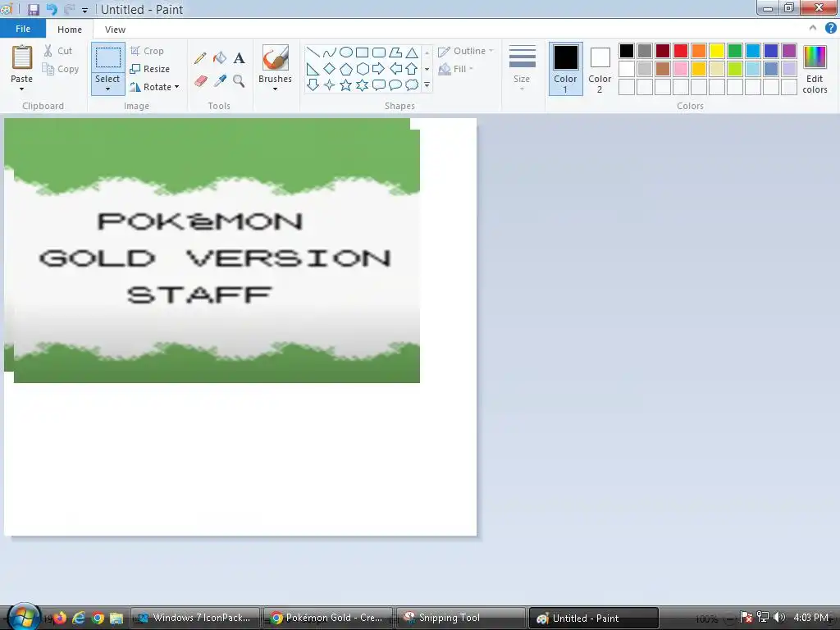The height and width of the screenshot is (630, 840).
Task: Pick the purple color swatch
Action: pyautogui.click(x=789, y=51)
